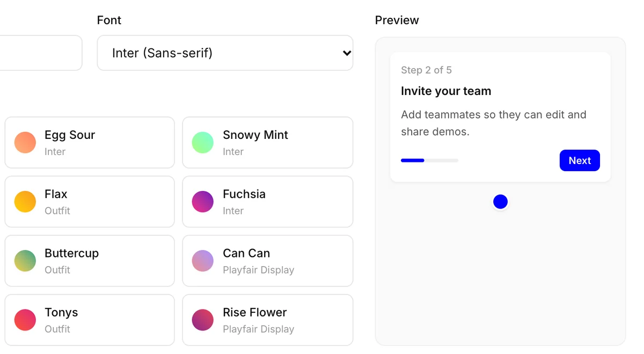The height and width of the screenshot is (354, 644).
Task: Click the Can Can lavender-pink swatch
Action: pos(203,261)
